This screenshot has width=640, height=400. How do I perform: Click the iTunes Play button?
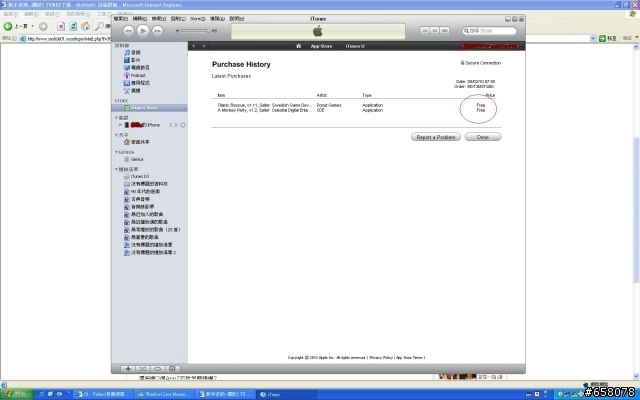point(143,31)
